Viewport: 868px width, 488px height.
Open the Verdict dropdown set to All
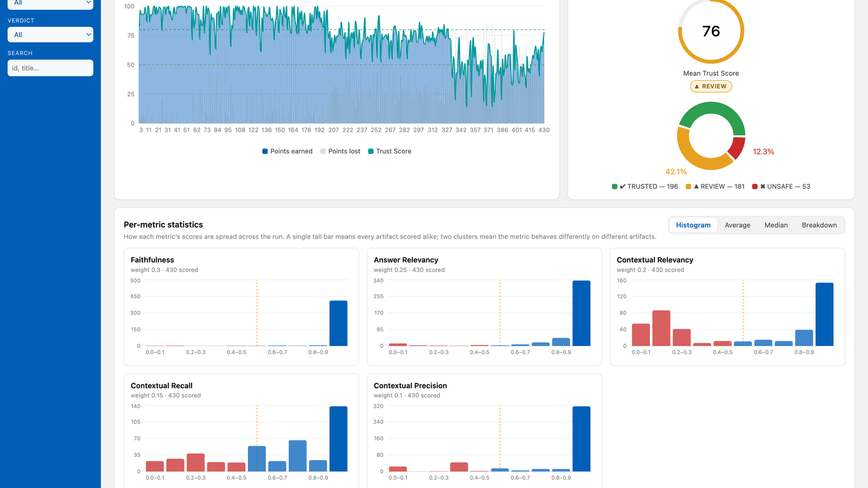(x=50, y=35)
